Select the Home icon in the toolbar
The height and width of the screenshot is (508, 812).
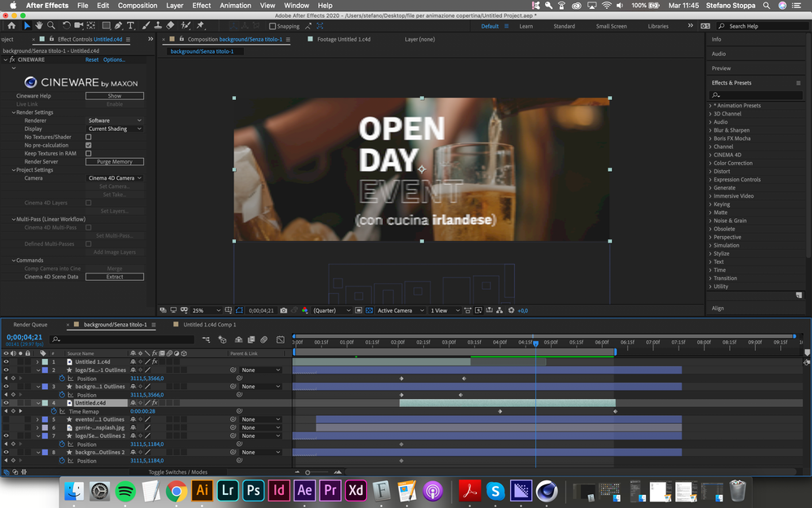click(11, 25)
